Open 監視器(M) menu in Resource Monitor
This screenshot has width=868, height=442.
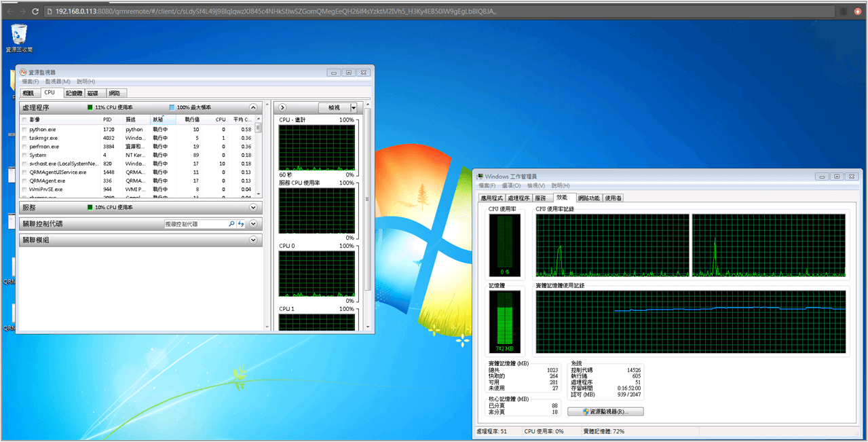pyautogui.click(x=58, y=81)
